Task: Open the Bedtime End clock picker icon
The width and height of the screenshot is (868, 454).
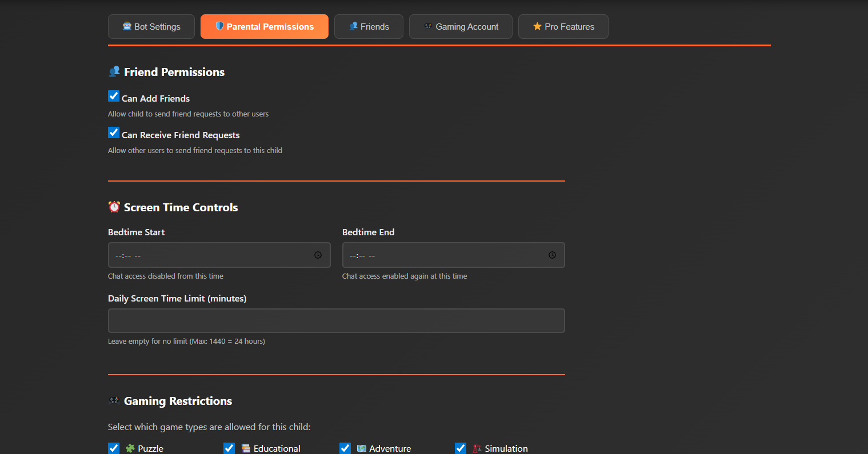Action: [x=553, y=255]
